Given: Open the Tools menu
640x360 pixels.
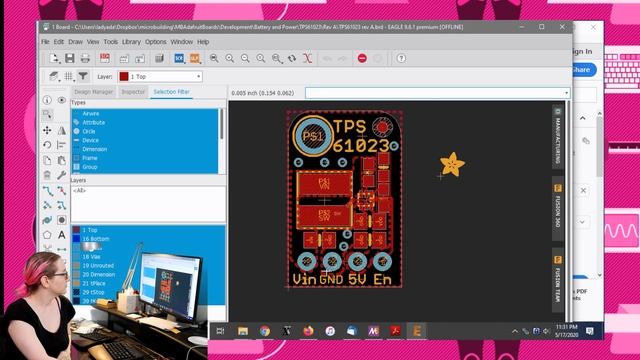Looking at the screenshot, I should click(x=111, y=42).
